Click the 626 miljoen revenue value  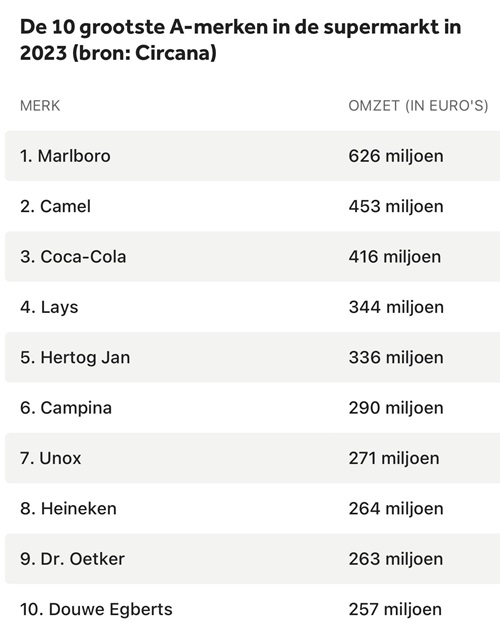click(396, 156)
